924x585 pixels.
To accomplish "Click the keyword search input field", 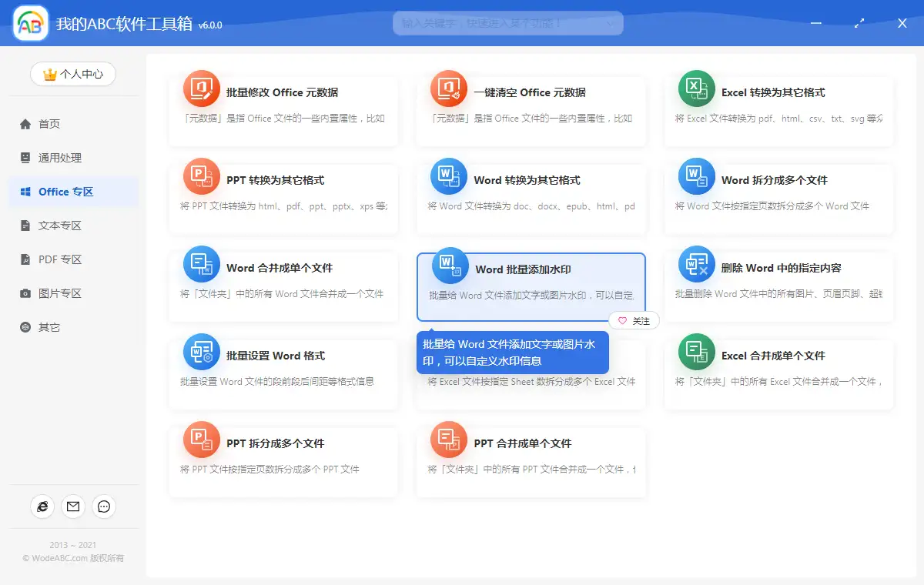I will pos(500,23).
